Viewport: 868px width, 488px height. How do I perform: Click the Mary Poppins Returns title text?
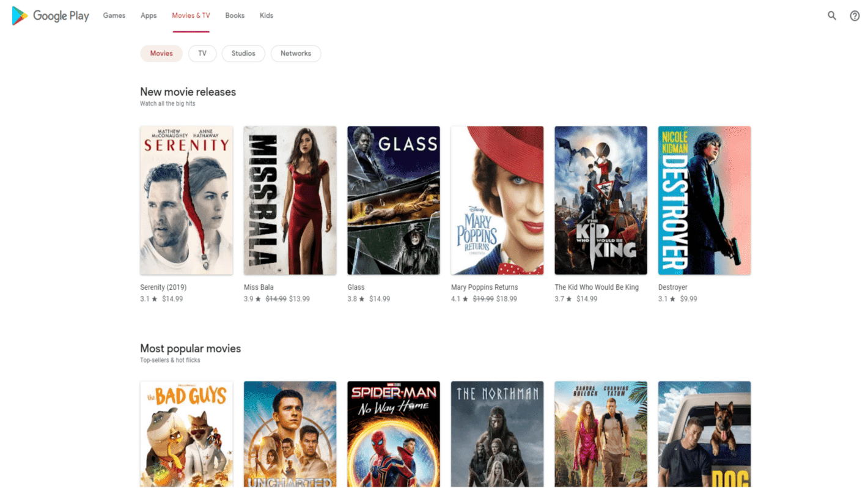[484, 287]
